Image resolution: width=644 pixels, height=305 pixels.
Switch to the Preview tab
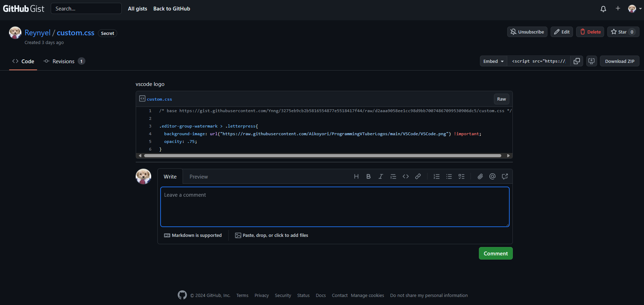pyautogui.click(x=199, y=176)
